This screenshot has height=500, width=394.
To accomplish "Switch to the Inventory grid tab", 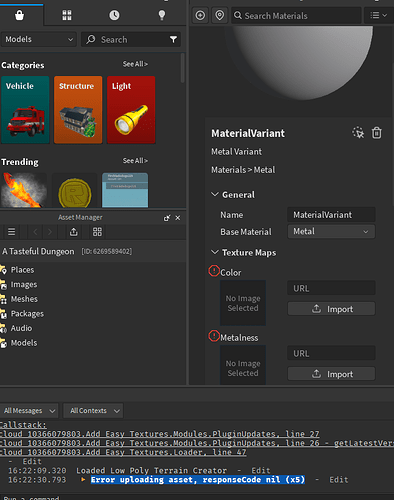I will coord(67,15).
